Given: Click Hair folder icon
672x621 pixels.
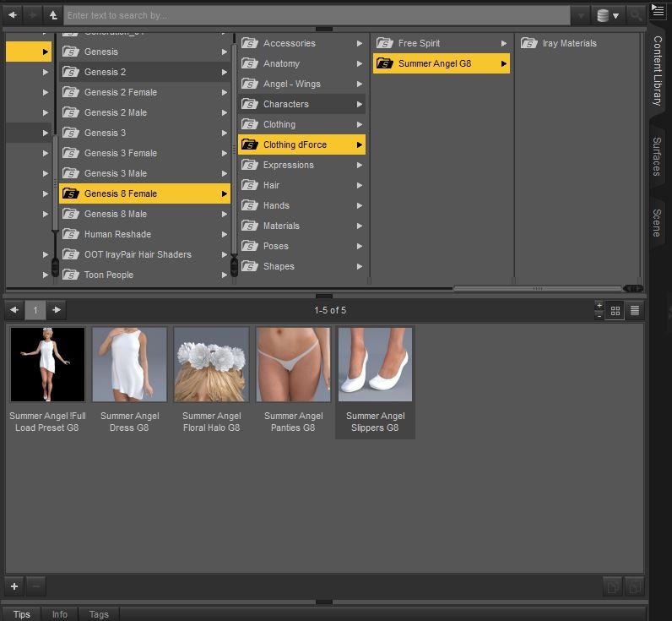Looking at the screenshot, I should [x=249, y=185].
